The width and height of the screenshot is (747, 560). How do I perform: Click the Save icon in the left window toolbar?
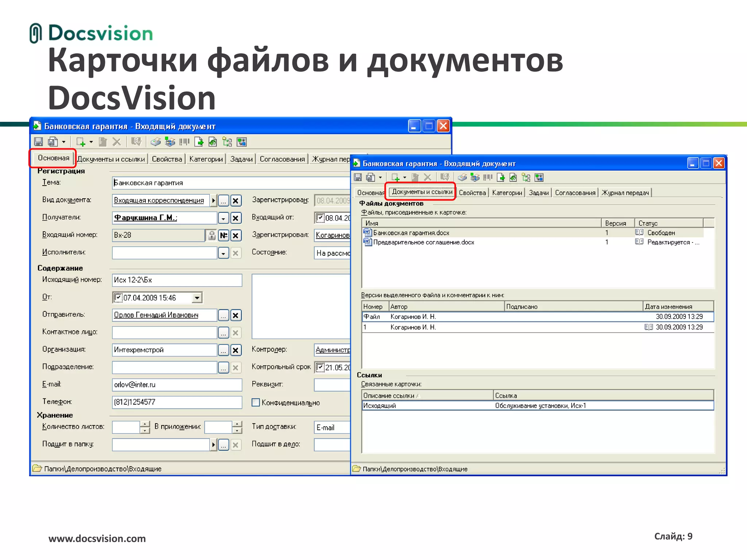pos(38,141)
